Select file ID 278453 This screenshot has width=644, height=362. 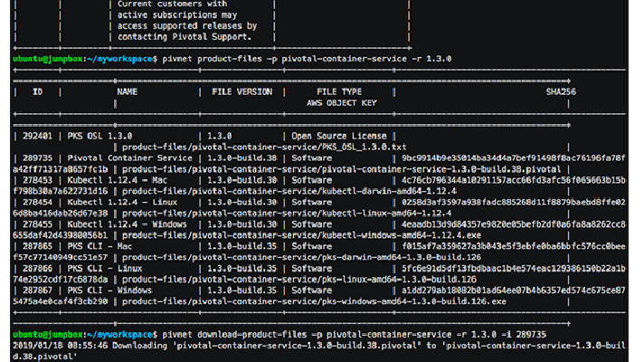tap(37, 180)
